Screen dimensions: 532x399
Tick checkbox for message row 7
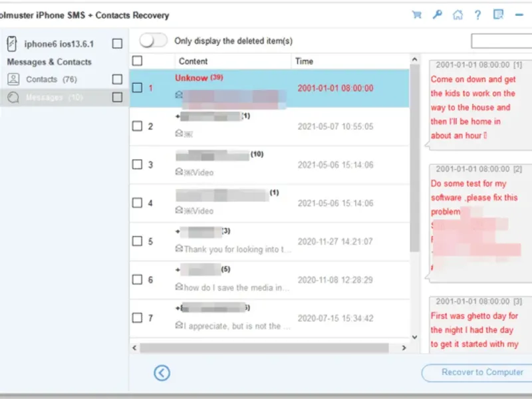[137, 318]
